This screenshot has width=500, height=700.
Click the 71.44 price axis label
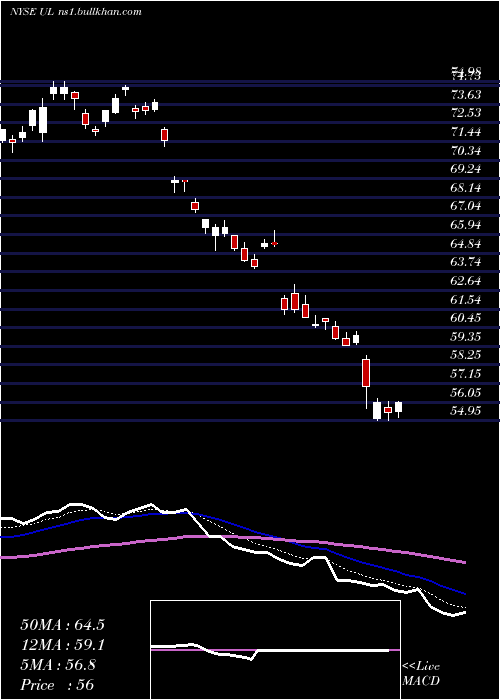(466, 132)
